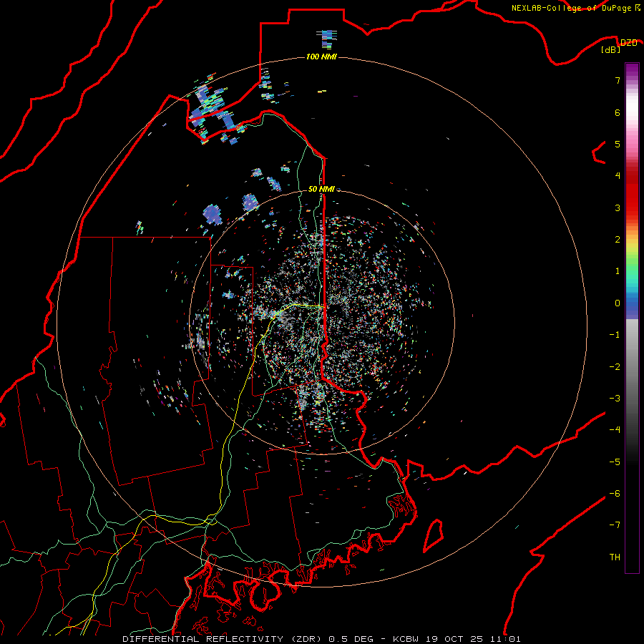Click the -1 dB legend value
This screenshot has width=644, height=644.
[x=615, y=335]
